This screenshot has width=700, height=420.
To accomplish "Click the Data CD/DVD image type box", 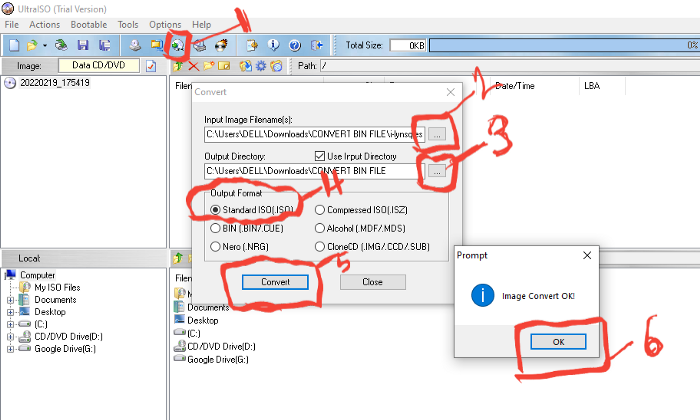I will [99, 66].
